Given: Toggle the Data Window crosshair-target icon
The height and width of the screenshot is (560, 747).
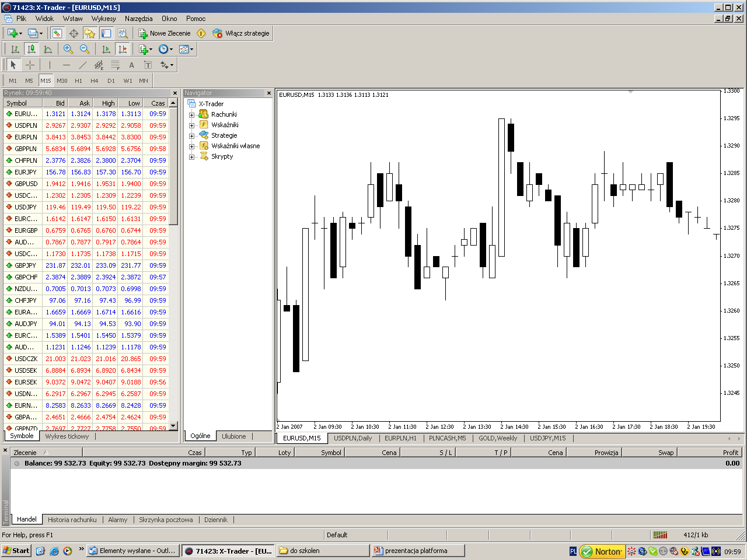Looking at the screenshot, I should [x=74, y=33].
